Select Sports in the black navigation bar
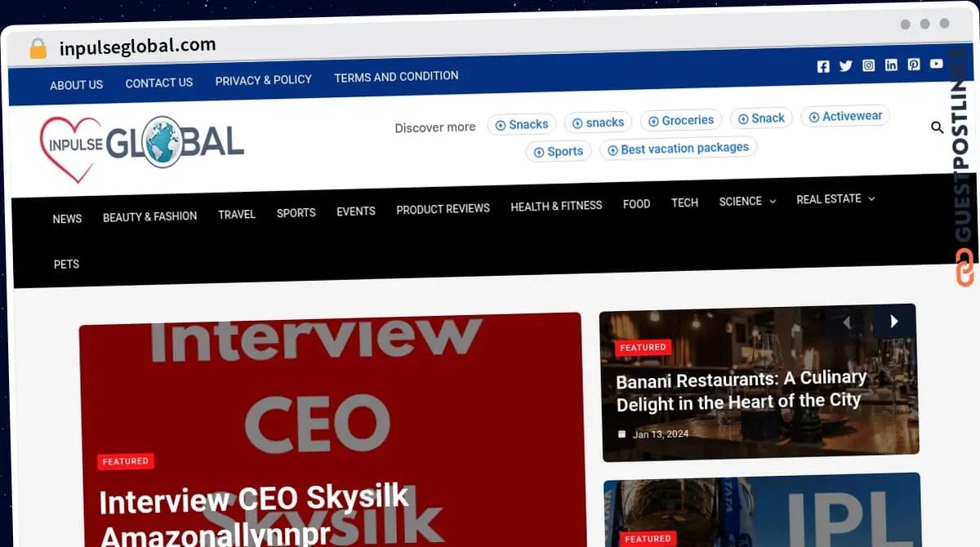Viewport: 980px width, 547px height. coord(296,212)
